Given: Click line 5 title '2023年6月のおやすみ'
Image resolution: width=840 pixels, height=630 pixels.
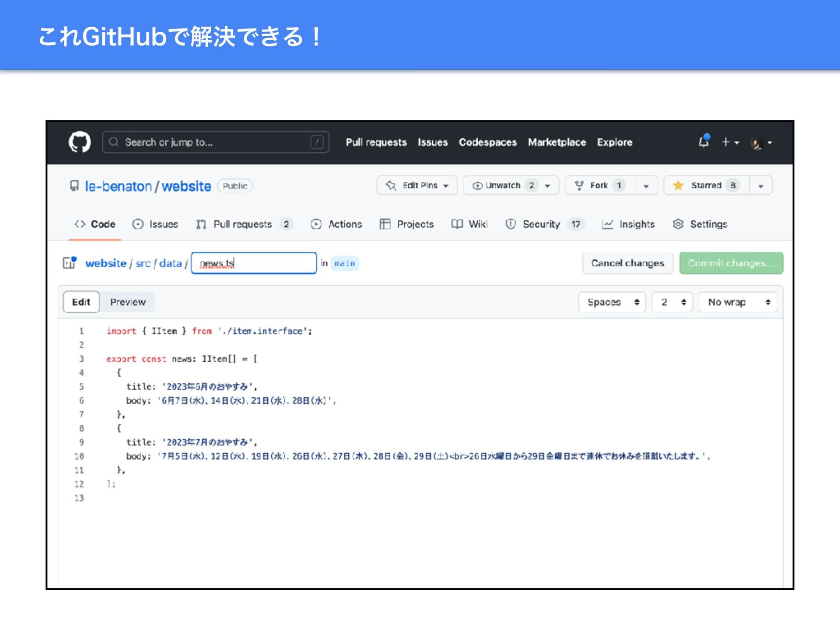Looking at the screenshot, I should pos(192,386).
